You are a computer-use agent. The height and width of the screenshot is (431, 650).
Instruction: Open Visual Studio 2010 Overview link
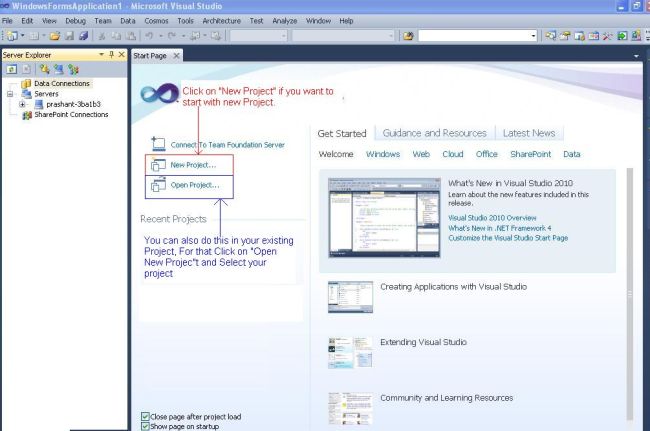click(x=492, y=218)
